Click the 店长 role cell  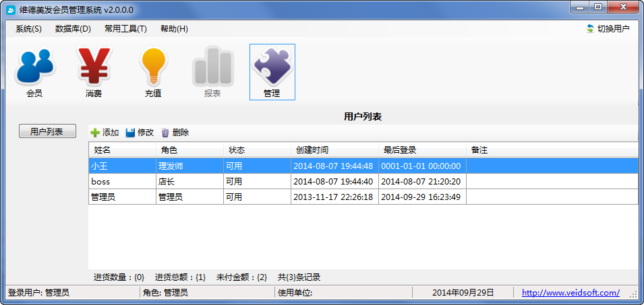tap(189, 182)
